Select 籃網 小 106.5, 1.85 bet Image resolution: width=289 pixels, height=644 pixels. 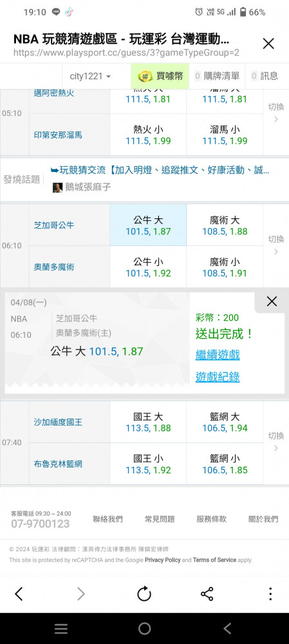pos(225,464)
